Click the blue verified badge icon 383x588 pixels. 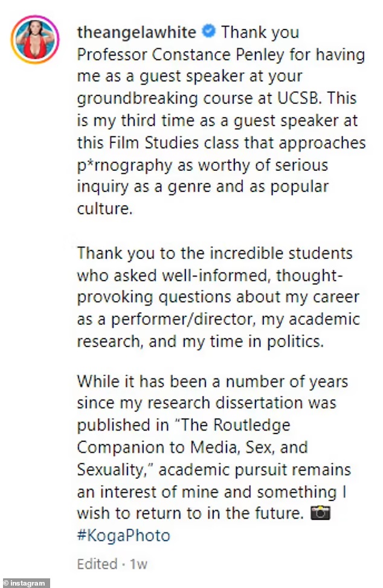(209, 32)
